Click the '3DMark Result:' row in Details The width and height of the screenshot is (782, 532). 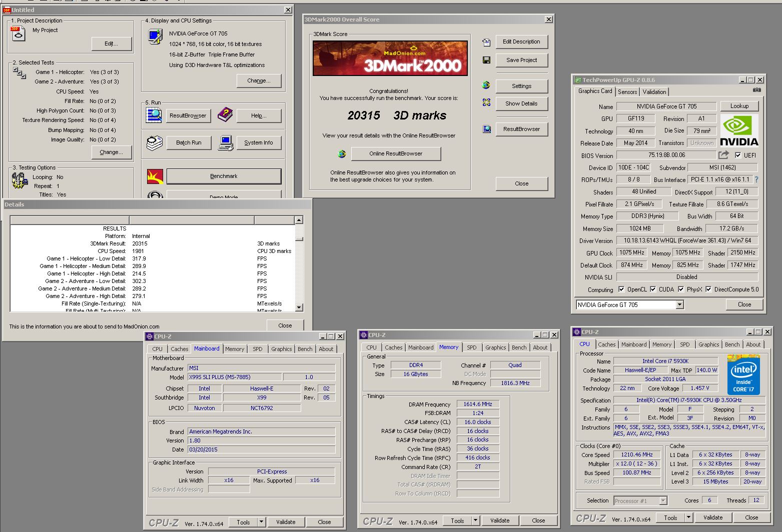coord(152,243)
